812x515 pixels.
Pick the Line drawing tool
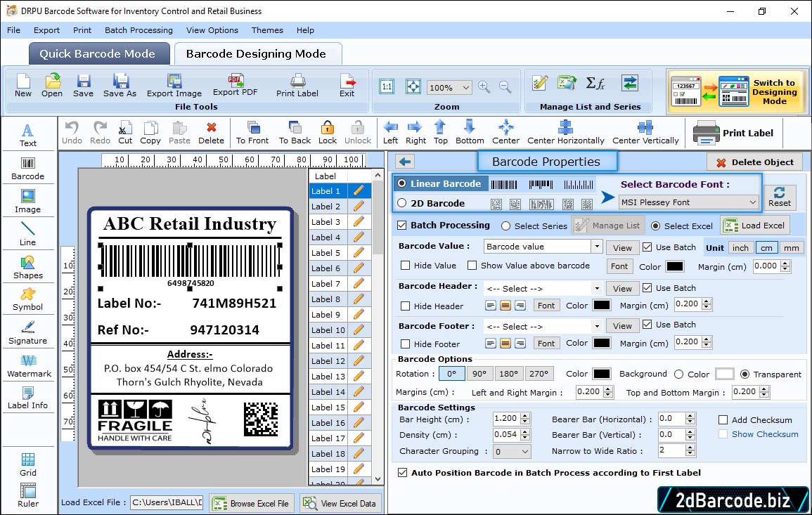[28, 234]
